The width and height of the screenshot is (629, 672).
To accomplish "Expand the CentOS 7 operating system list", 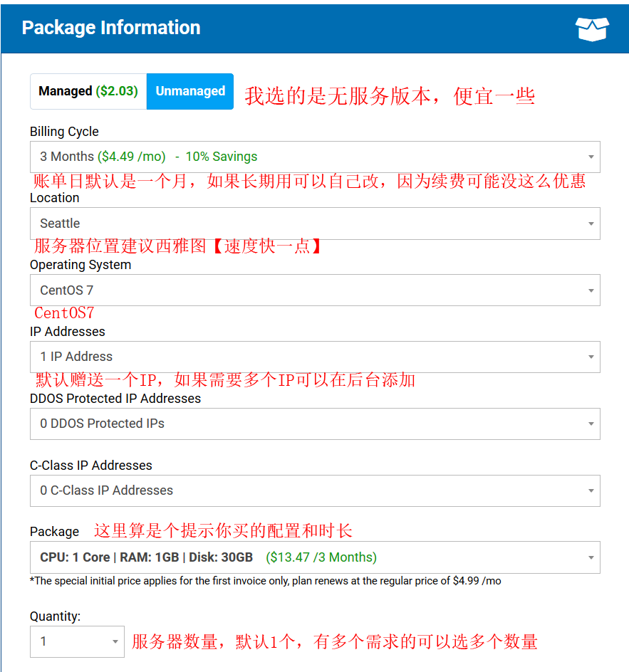I will point(313,291).
